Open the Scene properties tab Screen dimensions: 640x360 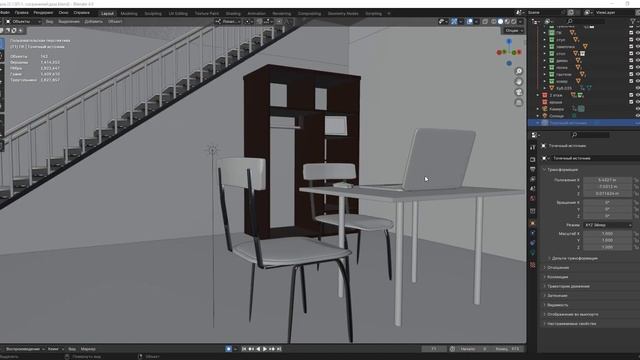coord(533,189)
